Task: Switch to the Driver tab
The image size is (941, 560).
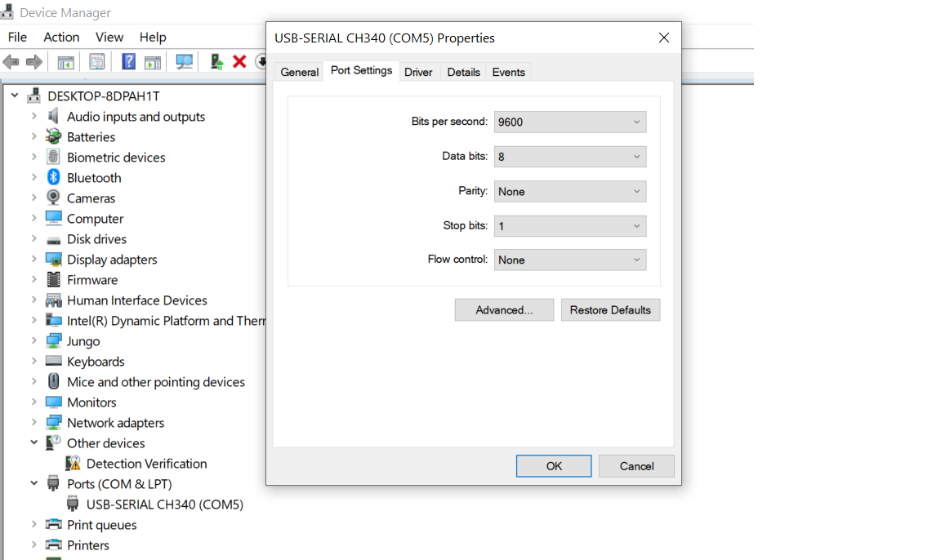Action: click(x=418, y=72)
